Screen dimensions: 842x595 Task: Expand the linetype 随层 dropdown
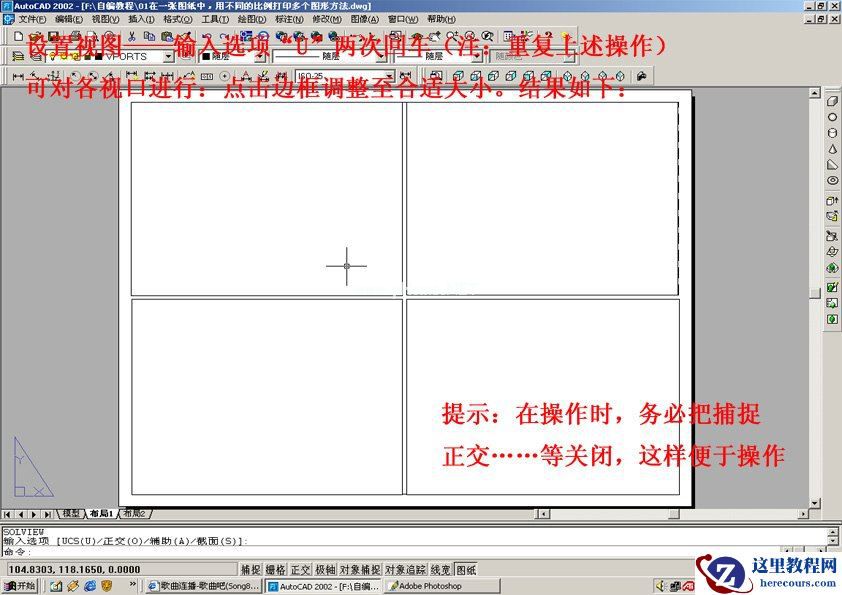(382, 56)
